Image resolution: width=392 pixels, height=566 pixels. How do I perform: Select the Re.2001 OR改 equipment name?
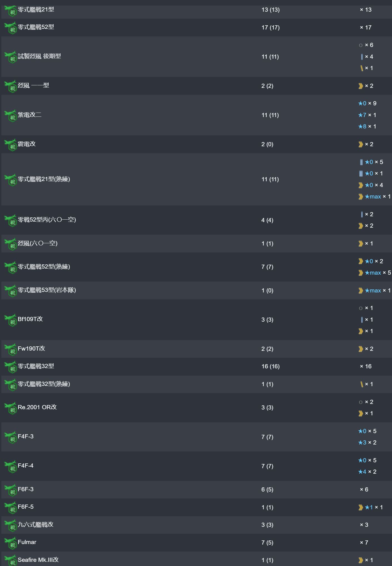pos(37,407)
